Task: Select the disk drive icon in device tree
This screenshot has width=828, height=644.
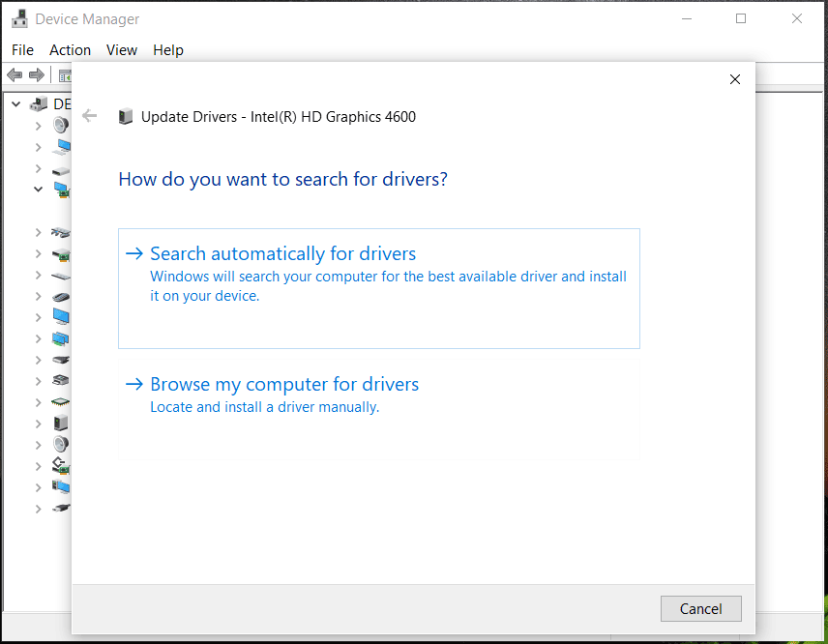Action: [x=61, y=168]
